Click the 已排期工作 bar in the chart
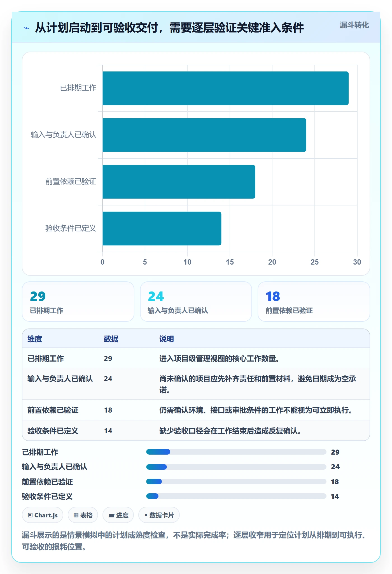Image resolution: width=392 pixels, height=574 pixels. [x=225, y=88]
